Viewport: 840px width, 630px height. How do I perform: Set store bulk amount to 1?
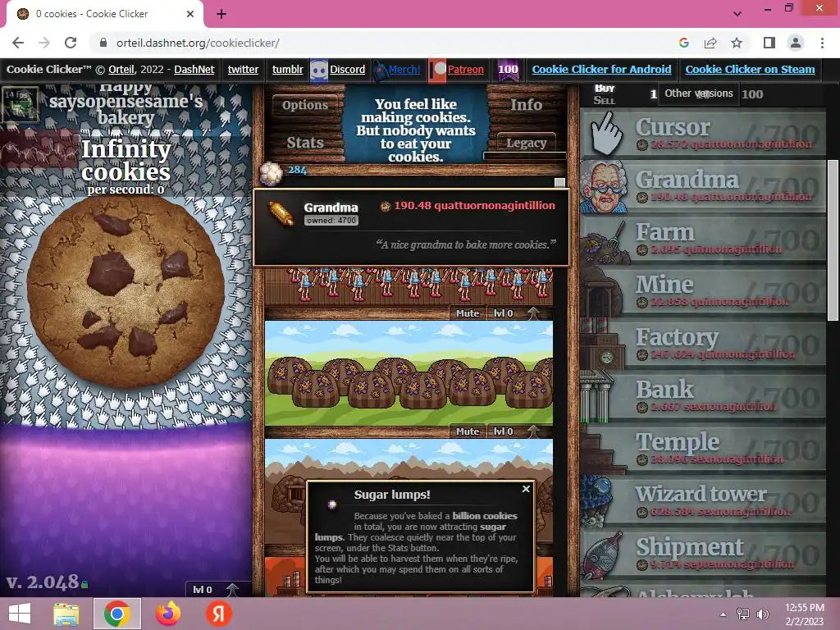coord(653,94)
